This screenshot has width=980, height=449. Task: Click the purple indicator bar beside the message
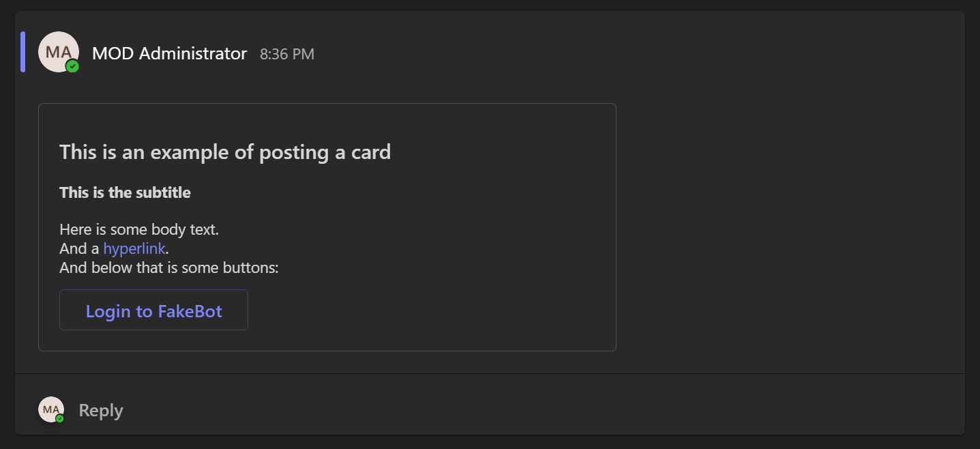23,52
